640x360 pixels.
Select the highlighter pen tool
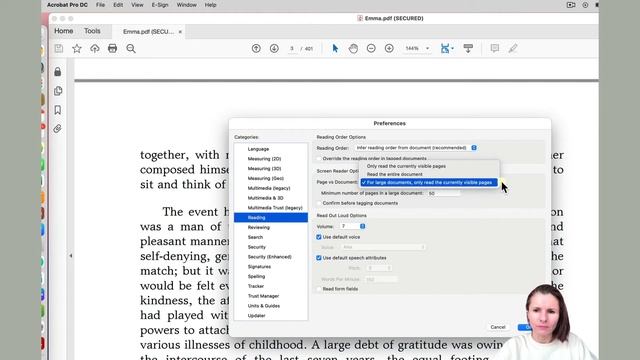[513, 49]
